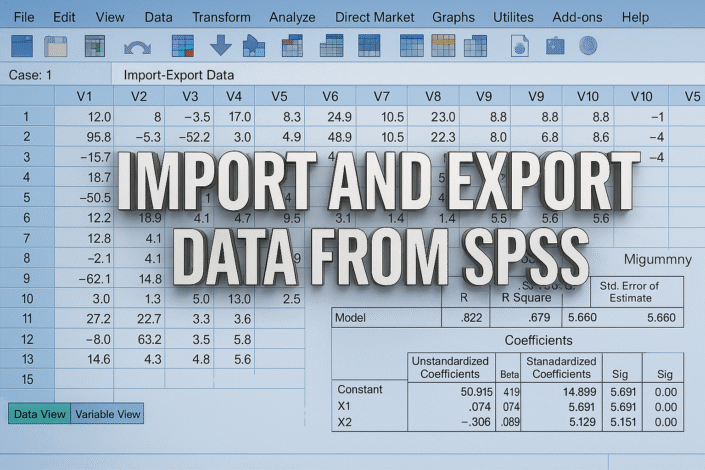Click the cell containing -5.3

[x=139, y=137]
